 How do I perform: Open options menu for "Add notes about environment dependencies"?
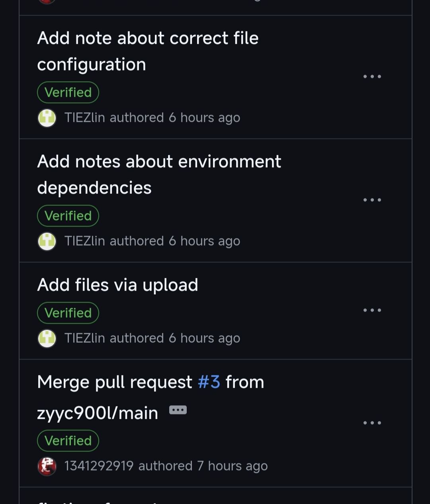373,199
